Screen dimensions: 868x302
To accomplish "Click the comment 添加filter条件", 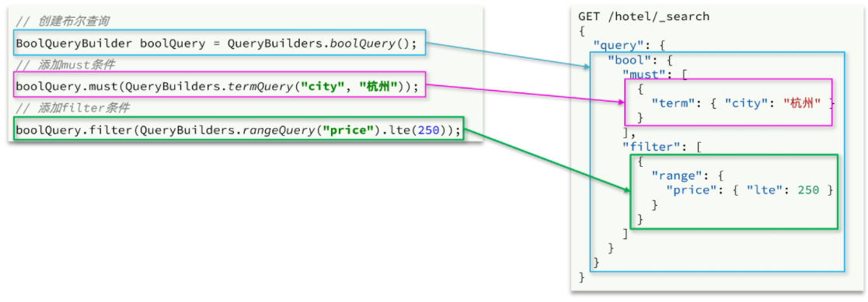I will click(x=72, y=108).
